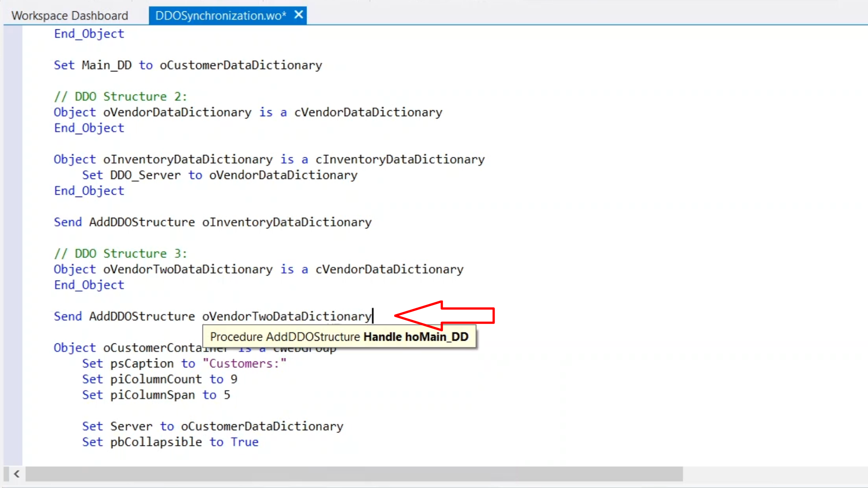Viewport: 868px width, 488px height.
Task: Place cursor after oVendorTwoDataDictionary in Send line
Action: (x=373, y=316)
